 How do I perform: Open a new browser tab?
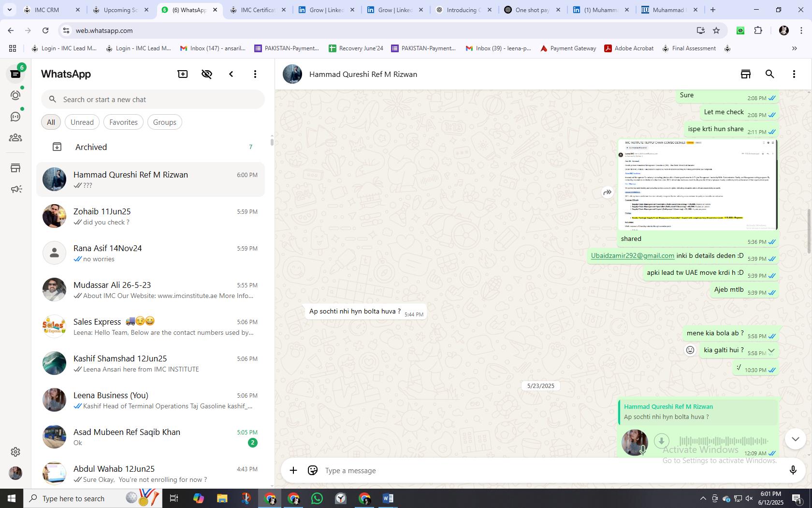point(713,10)
